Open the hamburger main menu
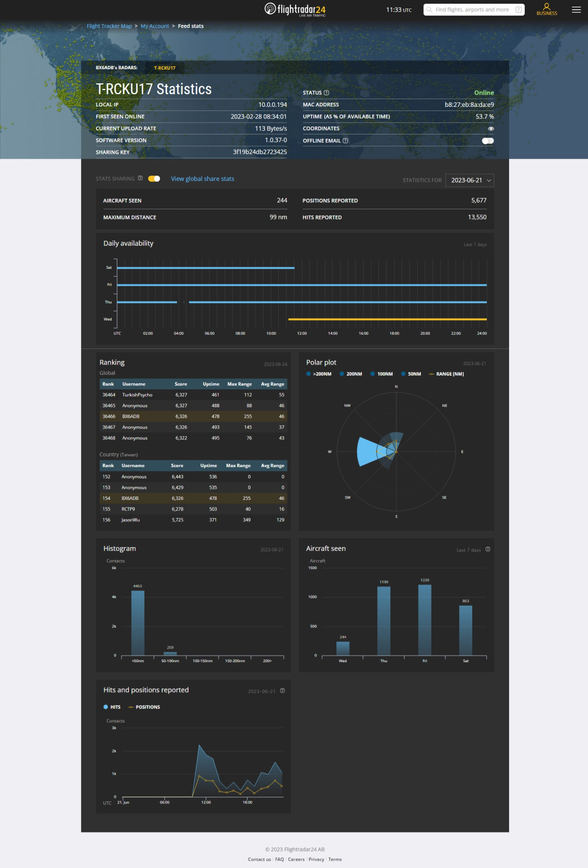 click(x=576, y=10)
